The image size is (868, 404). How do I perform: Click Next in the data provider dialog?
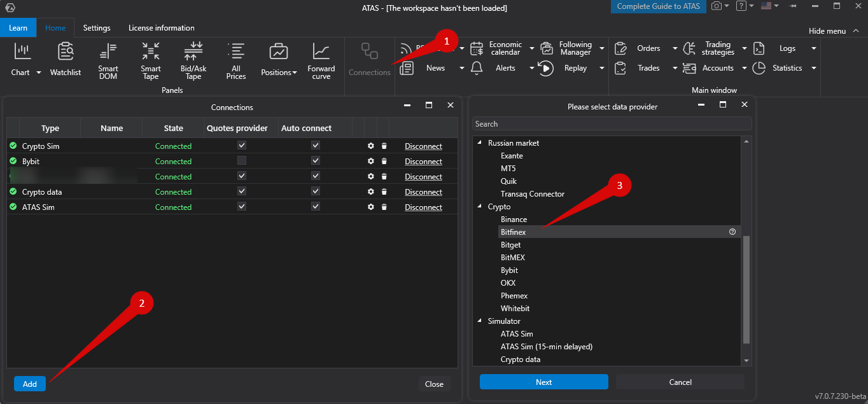tap(544, 382)
